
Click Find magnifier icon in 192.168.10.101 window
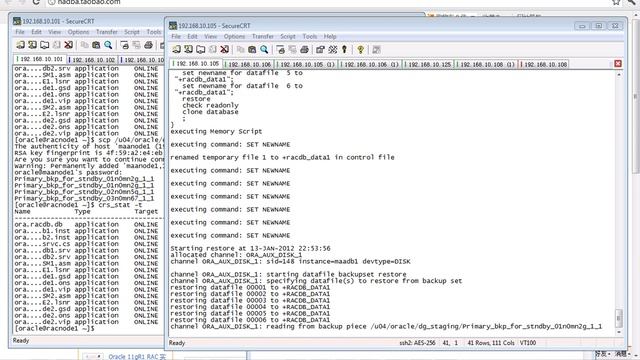tap(108, 44)
